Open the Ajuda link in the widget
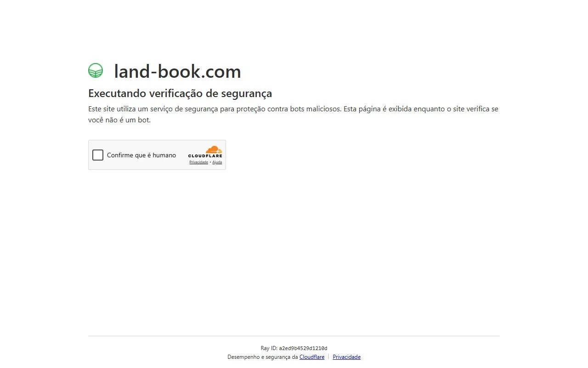The width and height of the screenshot is (588, 368). [x=217, y=162]
